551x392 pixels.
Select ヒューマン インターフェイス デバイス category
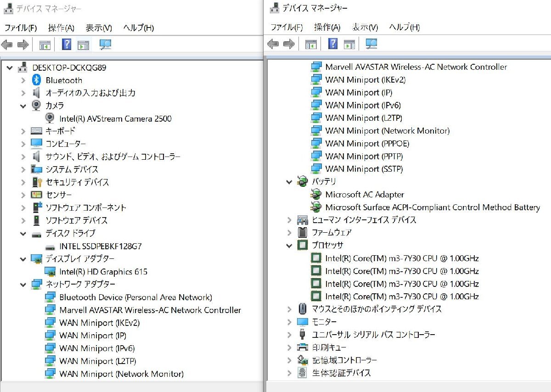(364, 220)
